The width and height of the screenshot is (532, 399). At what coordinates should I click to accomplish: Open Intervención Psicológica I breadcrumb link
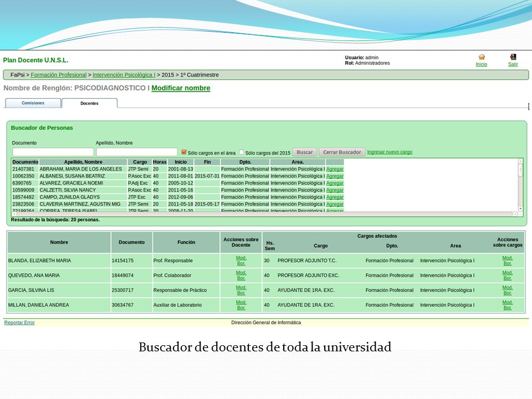pyautogui.click(x=124, y=75)
